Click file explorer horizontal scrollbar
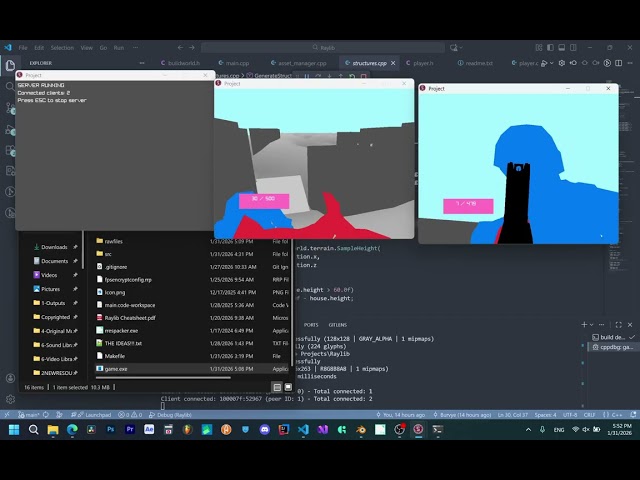Screen dimensions: 640x480 [163, 378]
